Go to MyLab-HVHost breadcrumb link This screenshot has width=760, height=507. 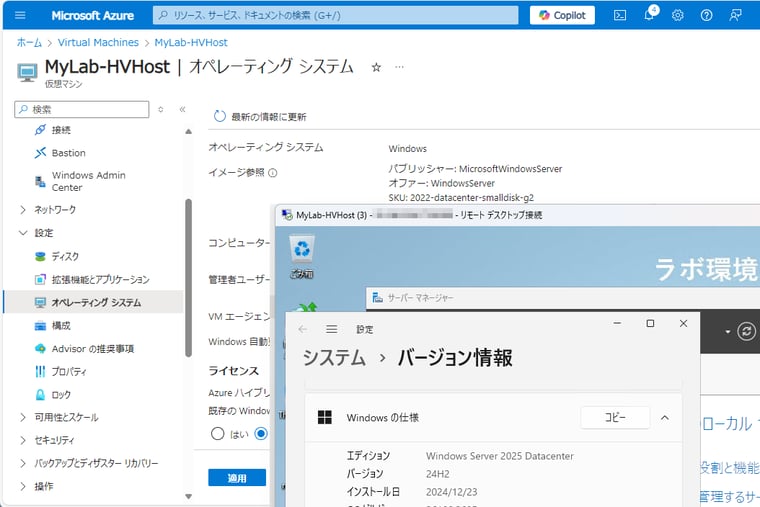[191, 43]
